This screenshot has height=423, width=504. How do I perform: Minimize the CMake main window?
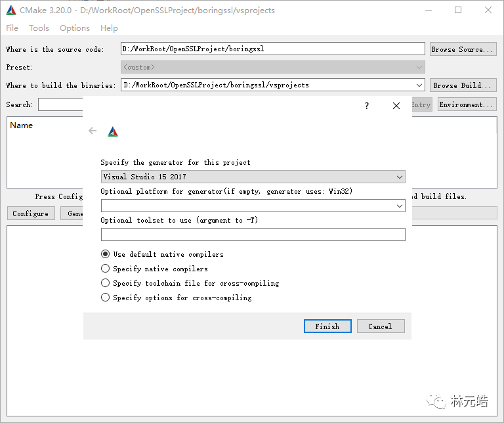click(429, 10)
